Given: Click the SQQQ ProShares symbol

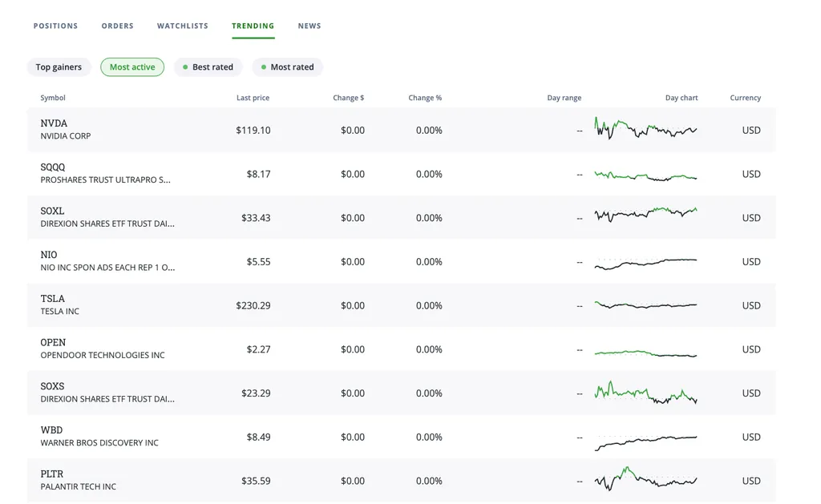Looking at the screenshot, I should point(53,167).
